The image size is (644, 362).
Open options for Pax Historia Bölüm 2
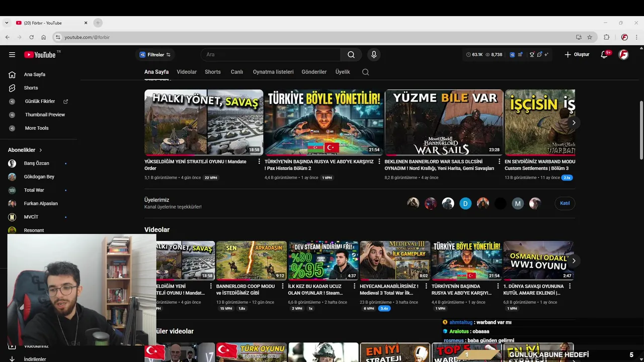point(379,162)
